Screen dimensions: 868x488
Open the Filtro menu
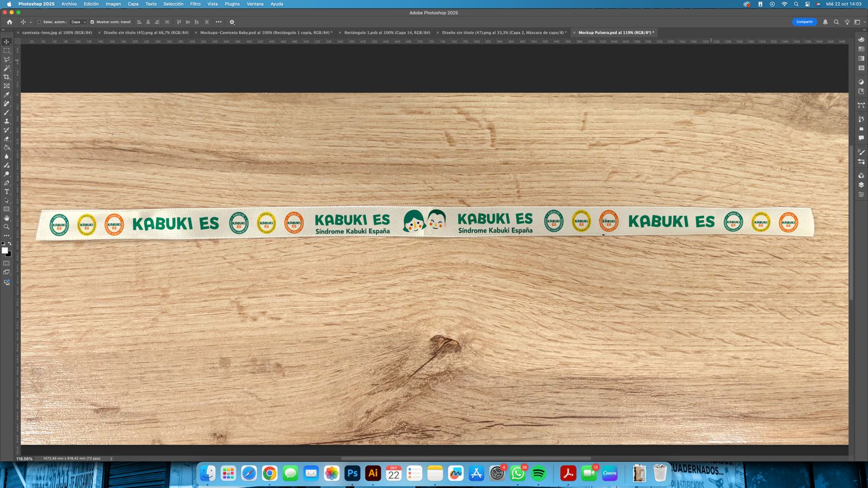(x=195, y=4)
